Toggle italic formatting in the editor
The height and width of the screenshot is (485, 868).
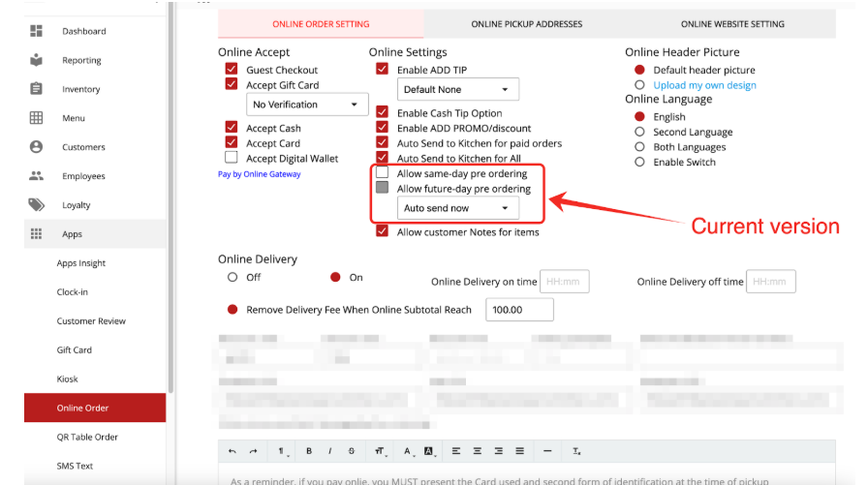(x=330, y=451)
